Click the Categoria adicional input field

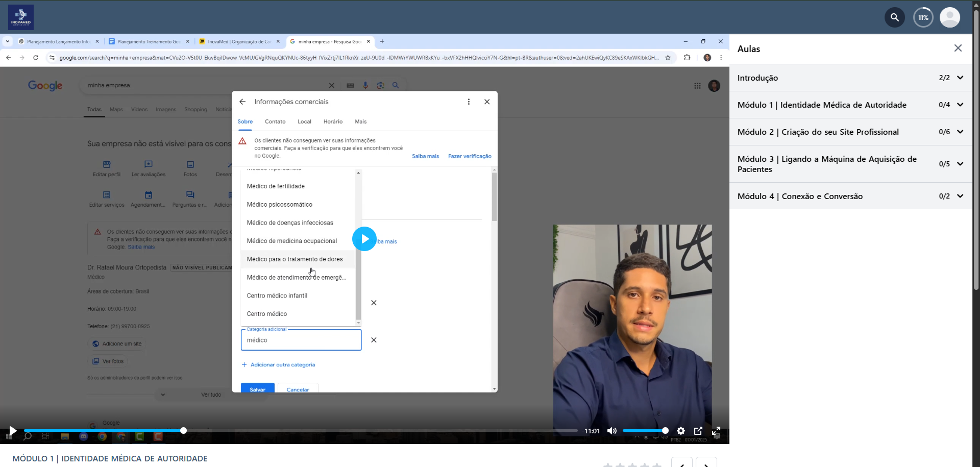[301, 340]
